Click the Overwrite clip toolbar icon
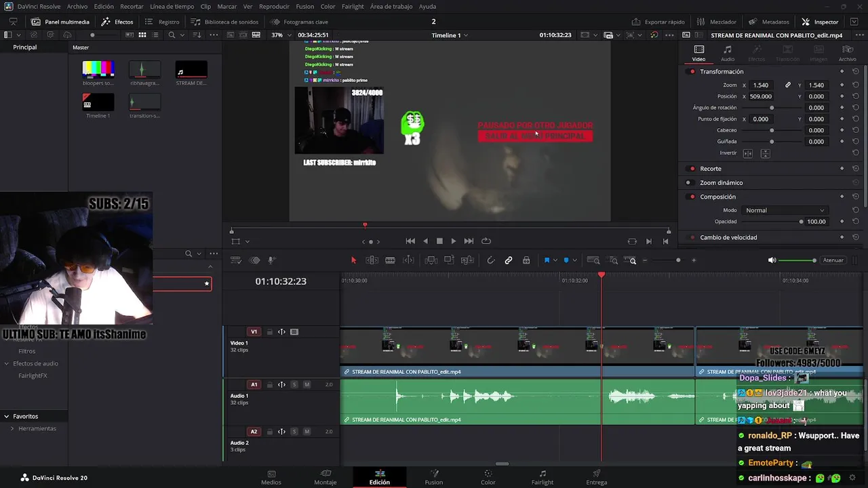Image resolution: width=868 pixels, height=488 pixels. tap(449, 260)
